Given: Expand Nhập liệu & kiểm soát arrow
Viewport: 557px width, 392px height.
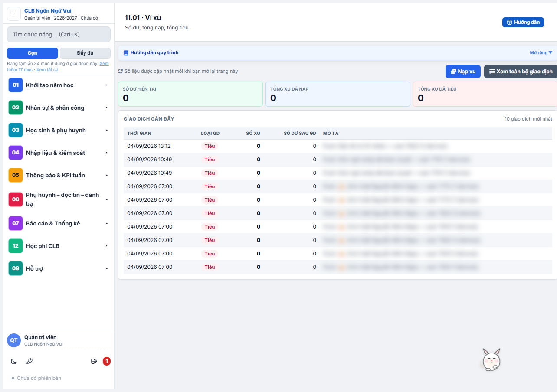Looking at the screenshot, I should tap(107, 153).
